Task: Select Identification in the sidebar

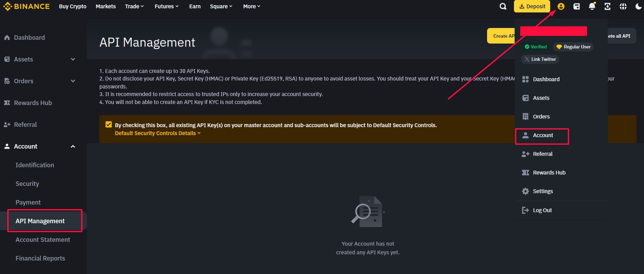Action: point(35,165)
